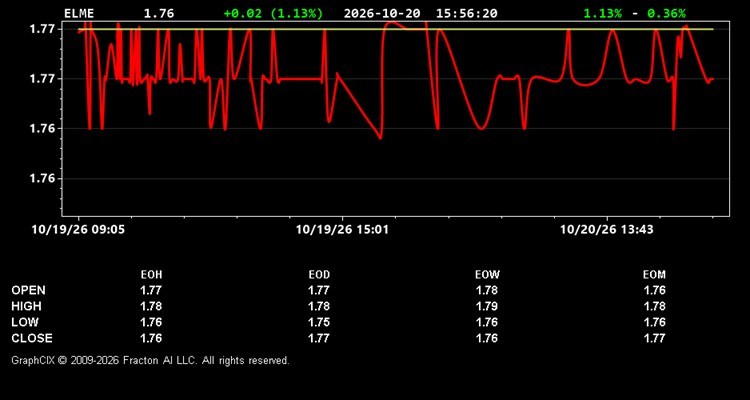Image resolution: width=750 pixels, height=400 pixels.
Task: Click the x-axis label 10/19/26 15:01
Action: pyautogui.click(x=342, y=230)
